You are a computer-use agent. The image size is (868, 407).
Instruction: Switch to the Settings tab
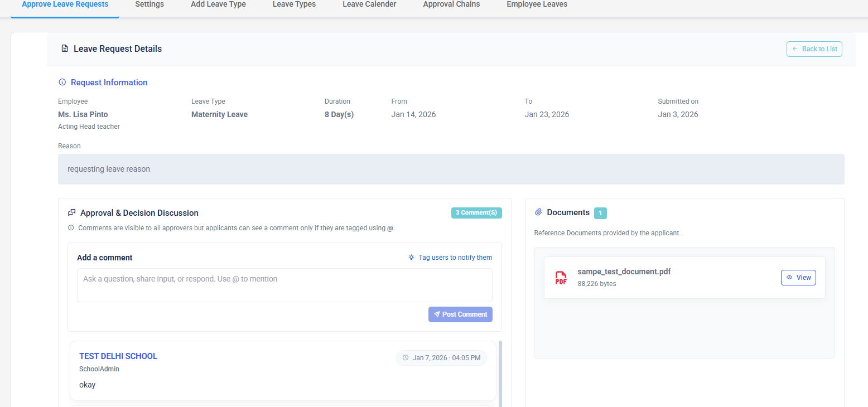point(150,4)
